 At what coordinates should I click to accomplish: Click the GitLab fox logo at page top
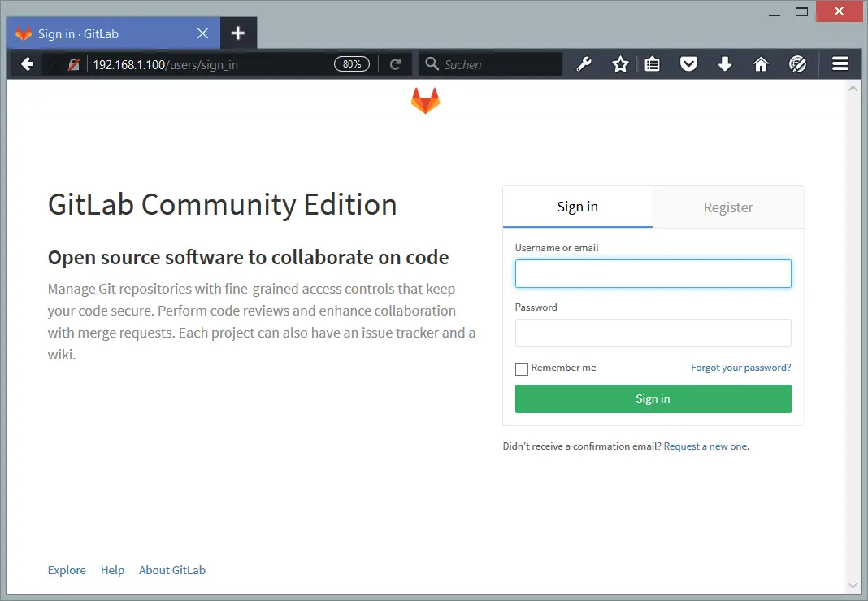[425, 100]
